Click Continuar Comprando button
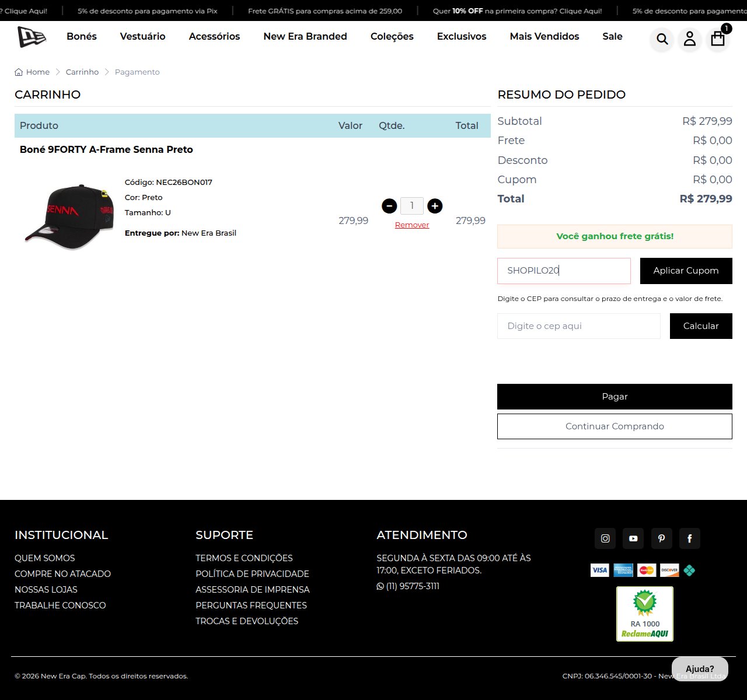This screenshot has height=700, width=747. point(615,426)
